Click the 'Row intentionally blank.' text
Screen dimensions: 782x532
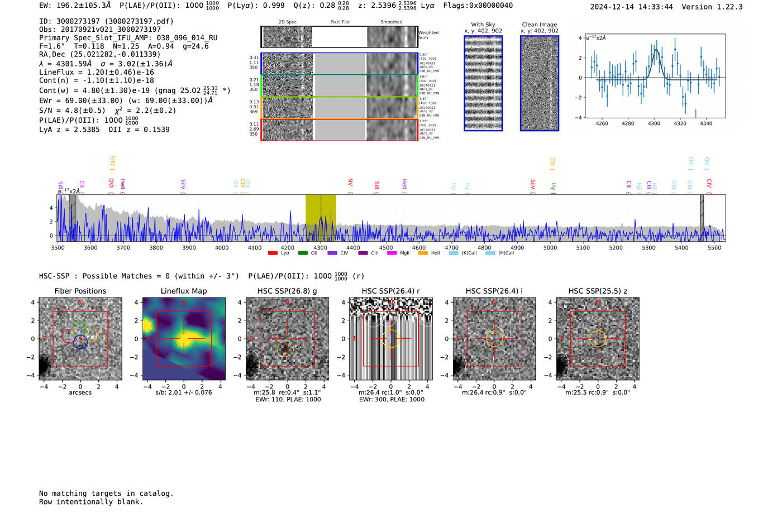tap(91, 502)
